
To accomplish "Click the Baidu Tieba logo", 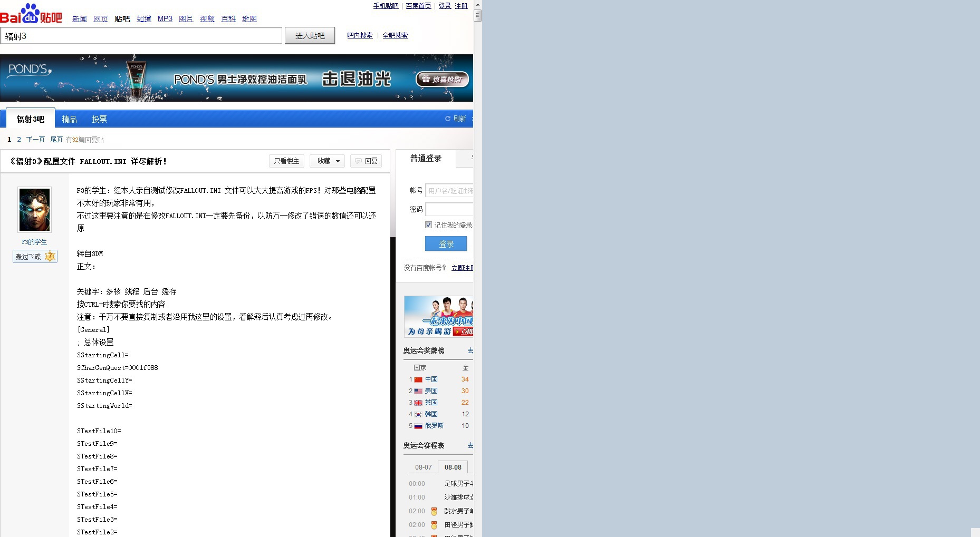I will pos(31,13).
